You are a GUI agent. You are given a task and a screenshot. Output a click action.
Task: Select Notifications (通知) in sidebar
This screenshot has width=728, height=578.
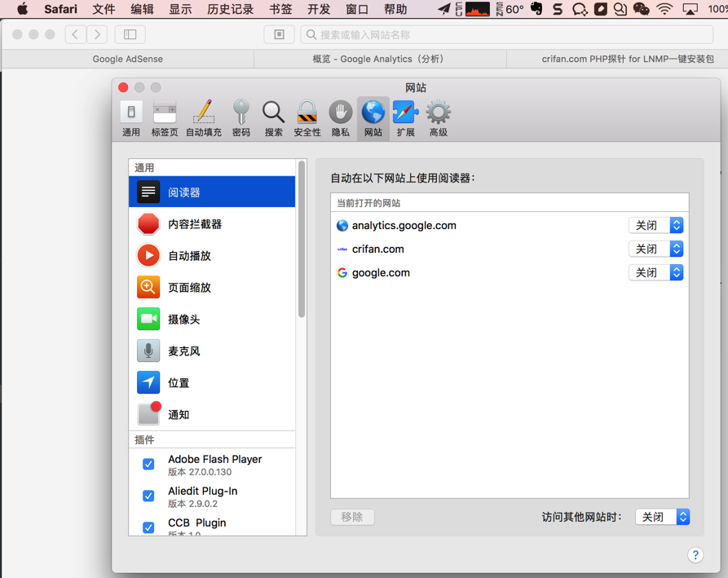212,414
